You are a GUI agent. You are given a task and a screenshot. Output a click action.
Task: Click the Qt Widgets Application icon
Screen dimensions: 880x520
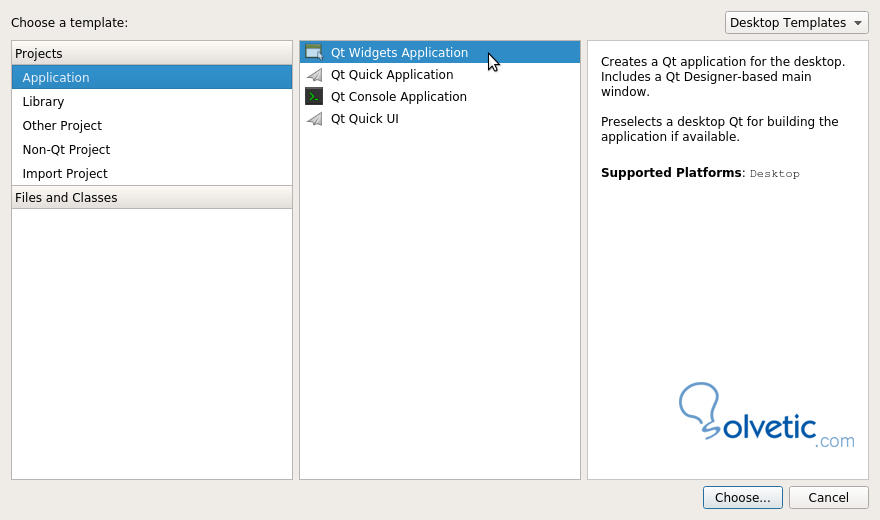[314, 52]
